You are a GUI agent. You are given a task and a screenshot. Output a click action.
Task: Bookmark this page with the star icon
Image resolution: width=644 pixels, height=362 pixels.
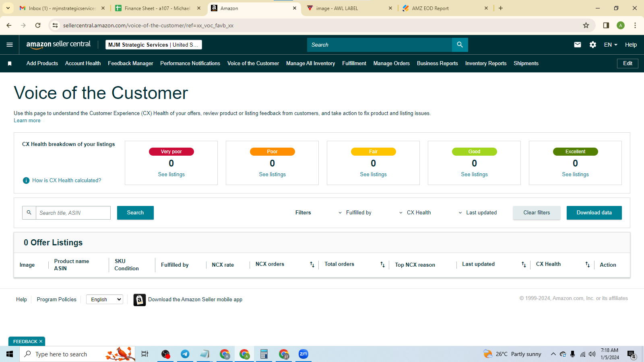[x=586, y=25]
